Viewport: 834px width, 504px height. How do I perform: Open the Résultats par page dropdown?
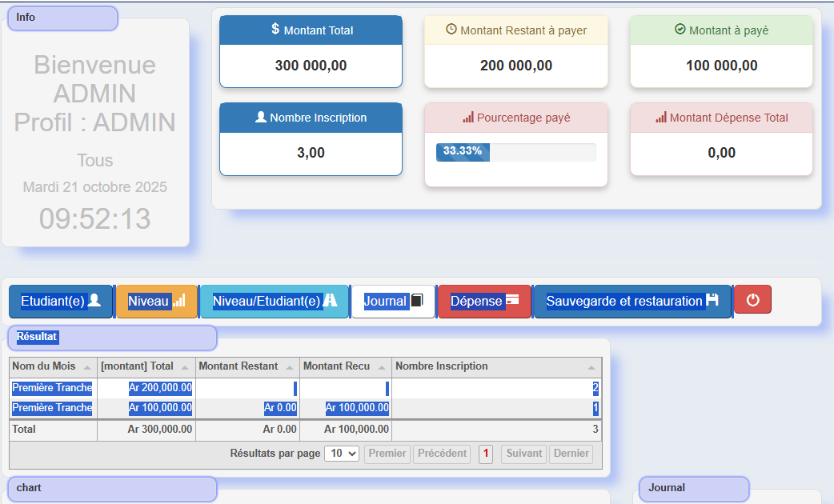(342, 454)
